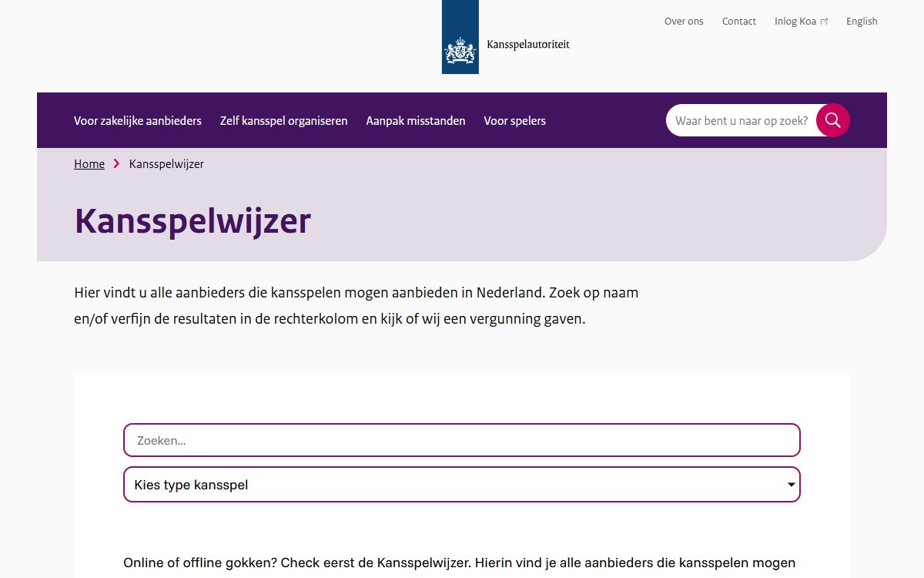The width and height of the screenshot is (924, 578).
Task: Click the Kansspelwijzer page heading
Action: [x=192, y=220]
